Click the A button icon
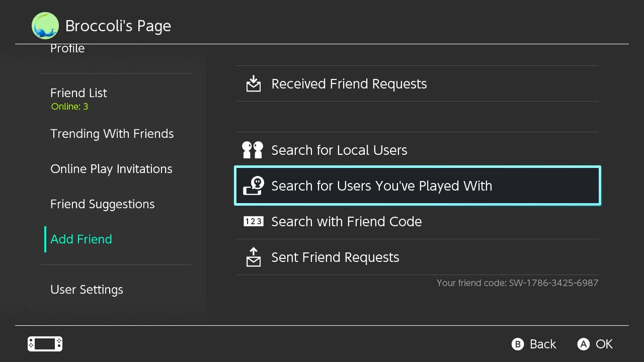Viewport: 644px width, 362px height. tap(583, 344)
